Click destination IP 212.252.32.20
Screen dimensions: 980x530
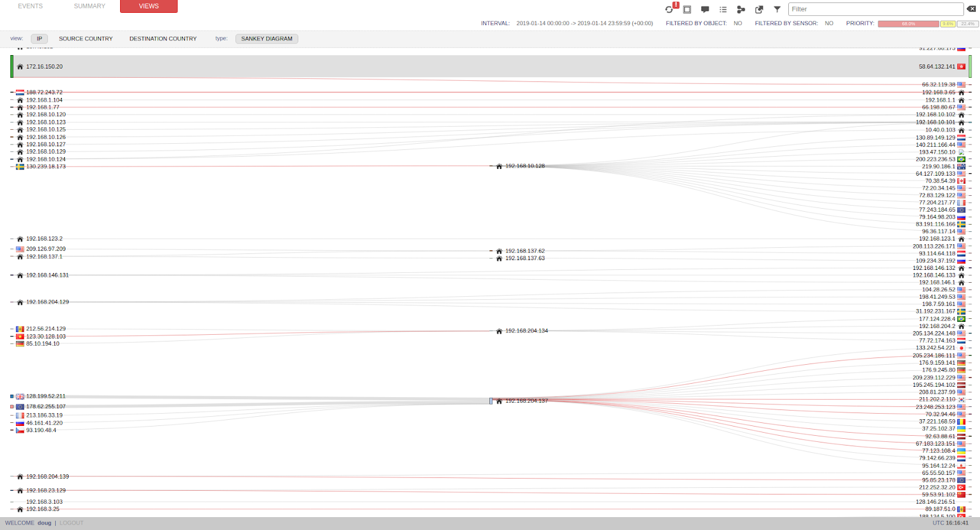click(x=937, y=488)
